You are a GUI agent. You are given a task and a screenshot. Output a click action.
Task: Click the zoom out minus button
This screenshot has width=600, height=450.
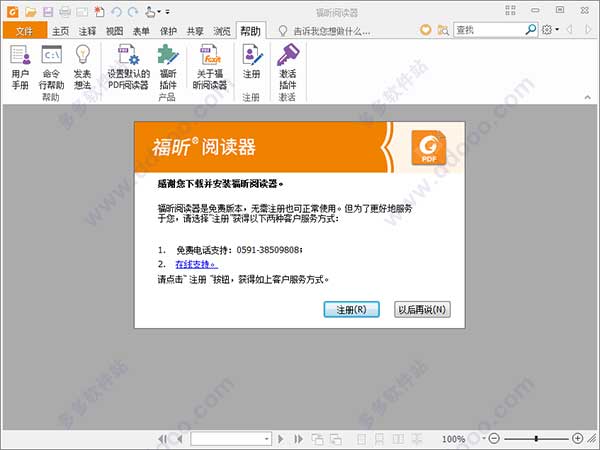[494, 439]
